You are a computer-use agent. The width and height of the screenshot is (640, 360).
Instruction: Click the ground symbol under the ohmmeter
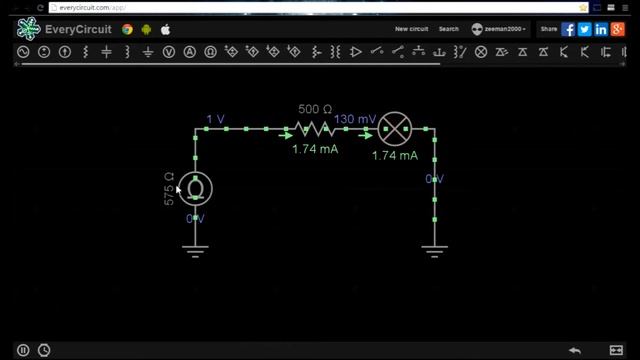point(196,251)
